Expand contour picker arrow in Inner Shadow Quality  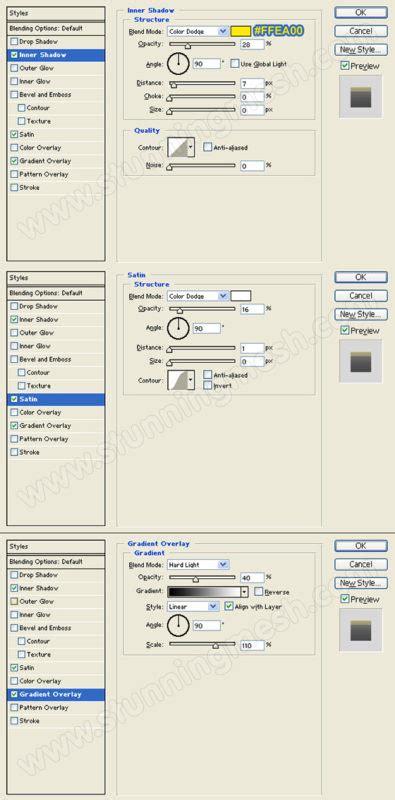click(x=191, y=147)
